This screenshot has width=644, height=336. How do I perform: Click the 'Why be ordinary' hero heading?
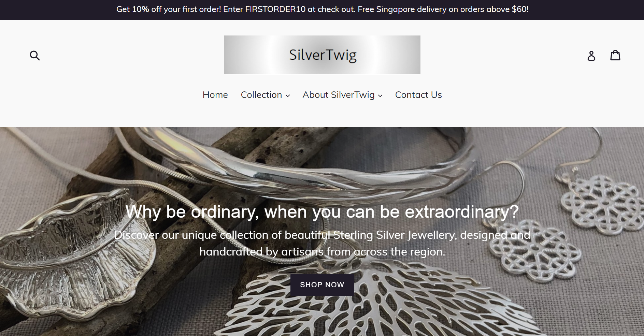tap(322, 212)
